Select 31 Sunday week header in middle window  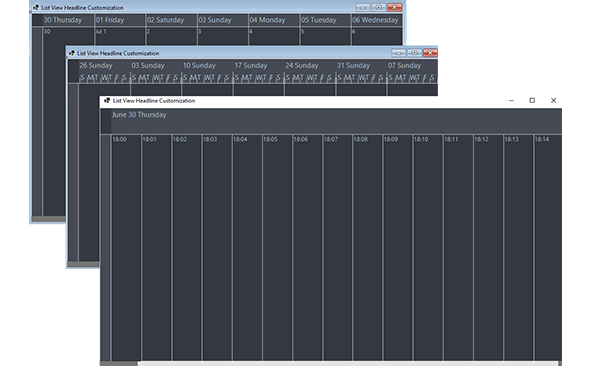353,65
